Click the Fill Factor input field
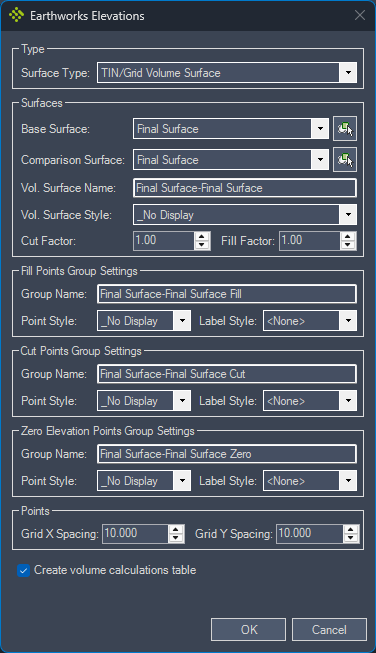Image resolution: width=376 pixels, height=653 pixels. point(310,241)
